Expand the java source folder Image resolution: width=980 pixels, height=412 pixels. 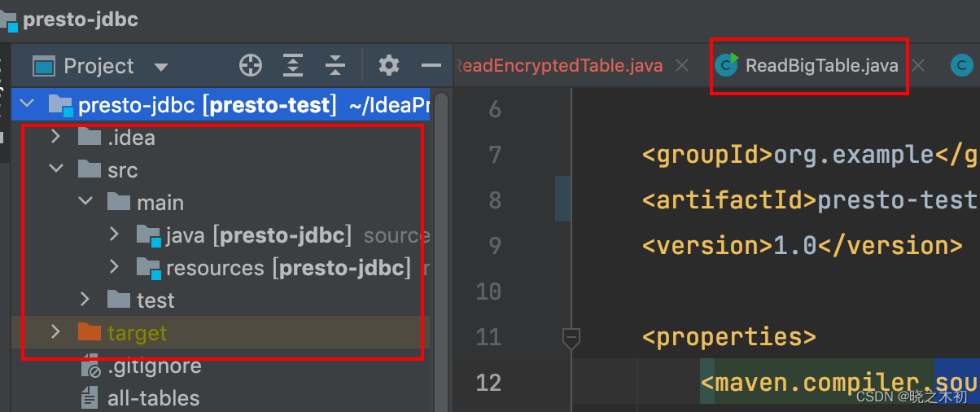(x=114, y=235)
